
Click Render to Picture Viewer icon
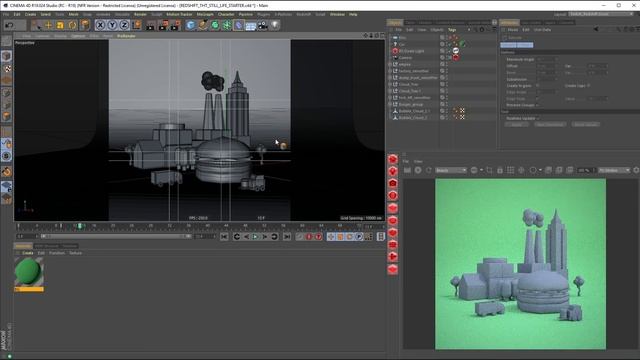163,25
